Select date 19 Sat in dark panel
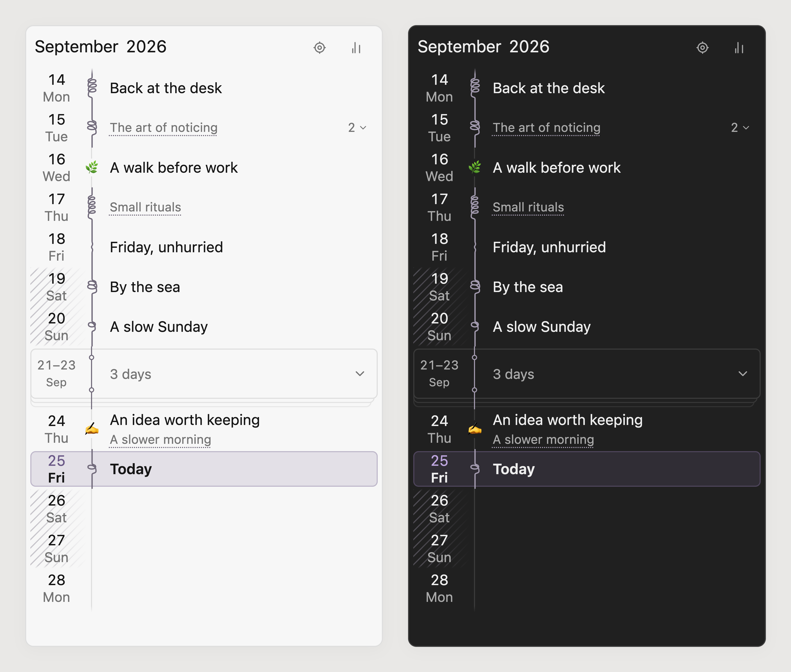 pyautogui.click(x=439, y=287)
